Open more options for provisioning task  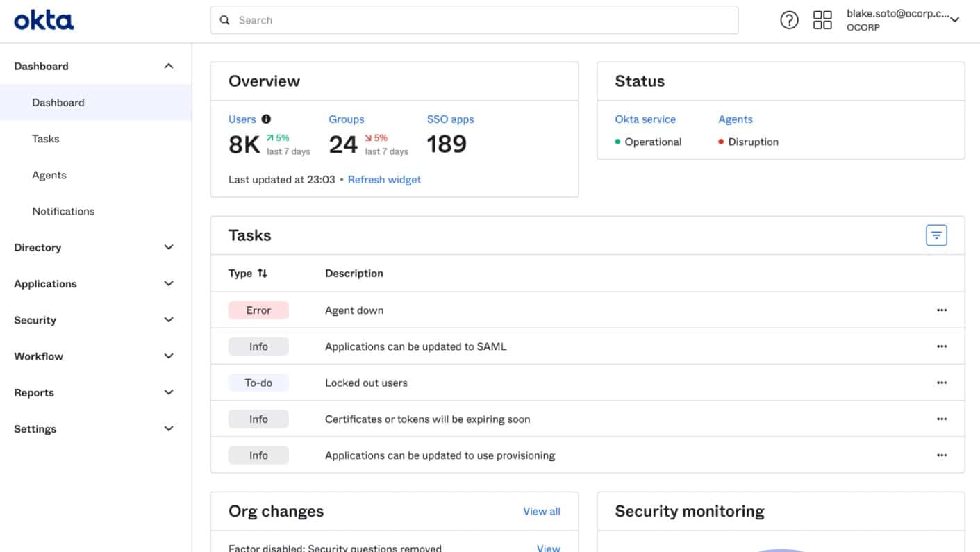click(942, 455)
